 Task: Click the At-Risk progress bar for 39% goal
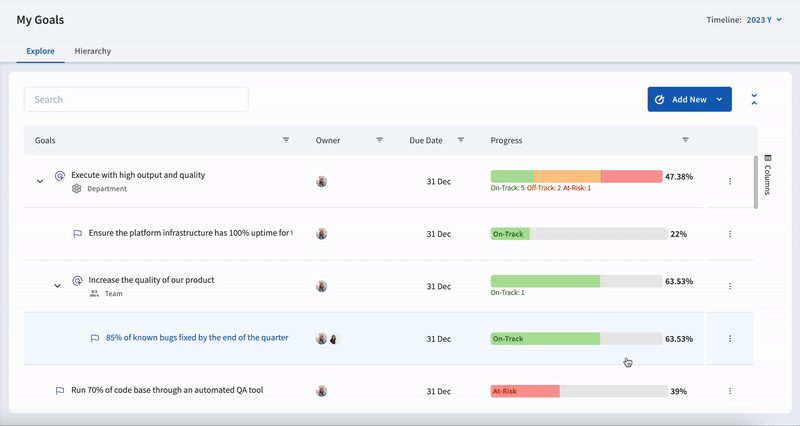click(x=525, y=391)
